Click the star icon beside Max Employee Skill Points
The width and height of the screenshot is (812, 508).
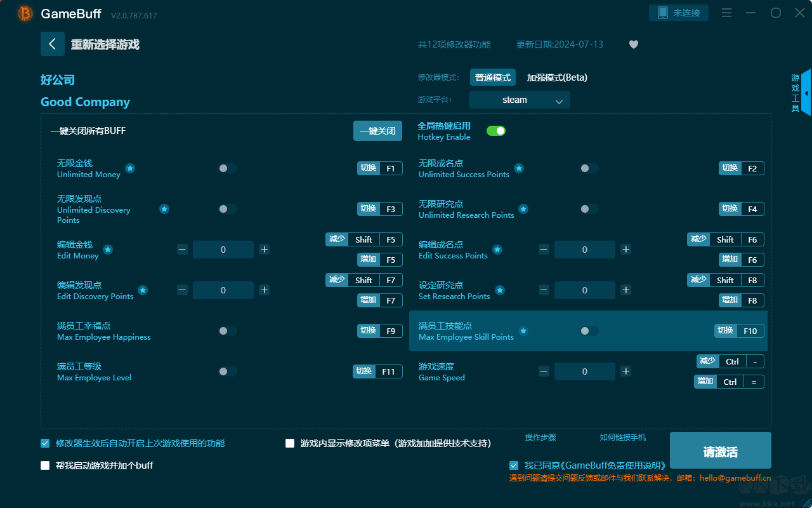coord(523,331)
